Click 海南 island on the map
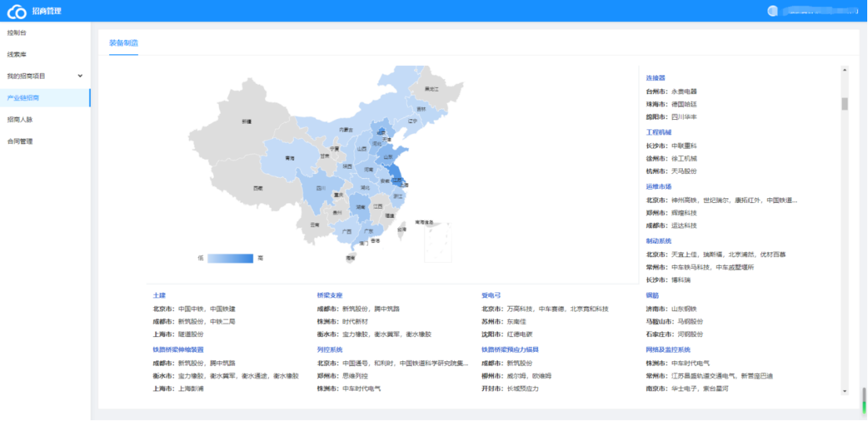 click(x=350, y=258)
